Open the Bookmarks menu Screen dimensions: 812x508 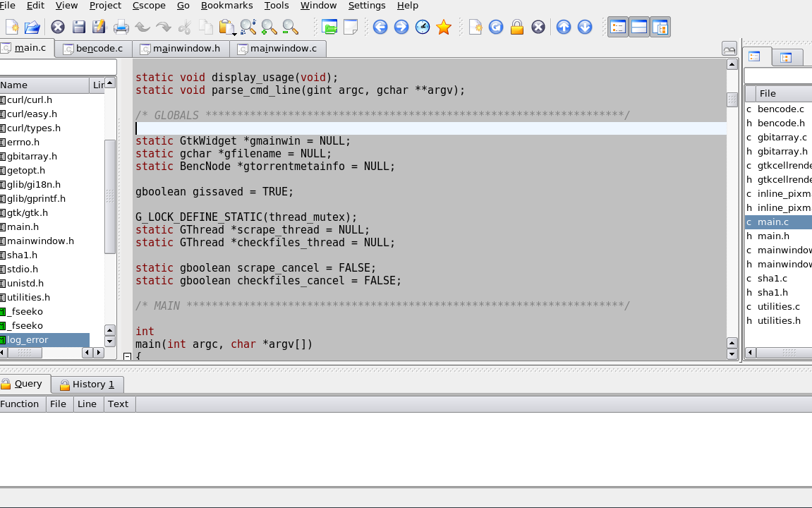pyautogui.click(x=227, y=6)
